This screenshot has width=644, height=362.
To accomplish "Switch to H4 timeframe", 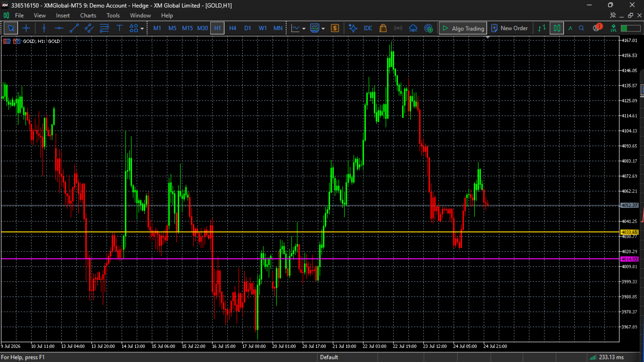I will (x=232, y=28).
